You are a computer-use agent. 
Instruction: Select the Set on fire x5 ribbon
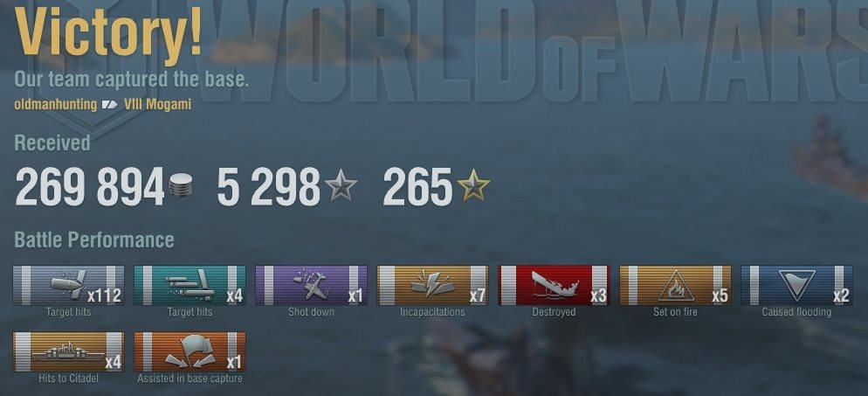click(675, 285)
